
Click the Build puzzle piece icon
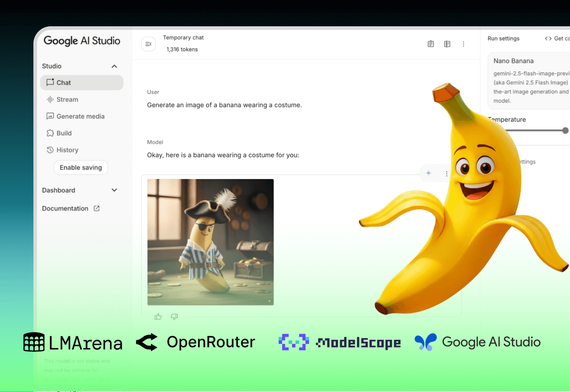[50, 133]
